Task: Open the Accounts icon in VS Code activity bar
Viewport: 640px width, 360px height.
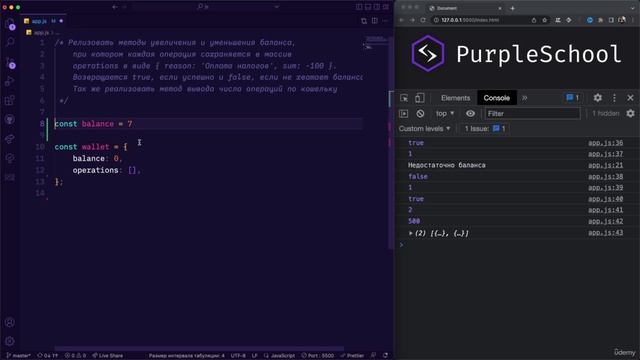Action: 10,322
